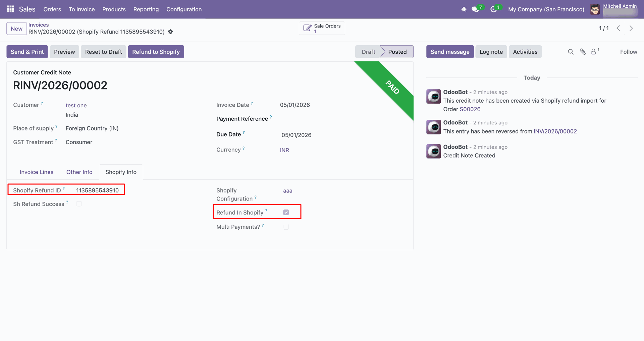
Task: Select the Shopify Info tab
Action: click(121, 172)
